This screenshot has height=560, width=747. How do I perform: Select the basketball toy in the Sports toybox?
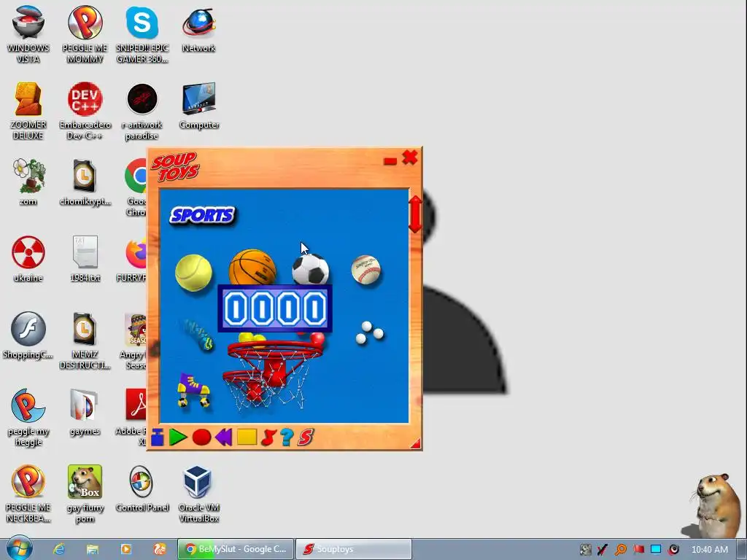pyautogui.click(x=252, y=268)
